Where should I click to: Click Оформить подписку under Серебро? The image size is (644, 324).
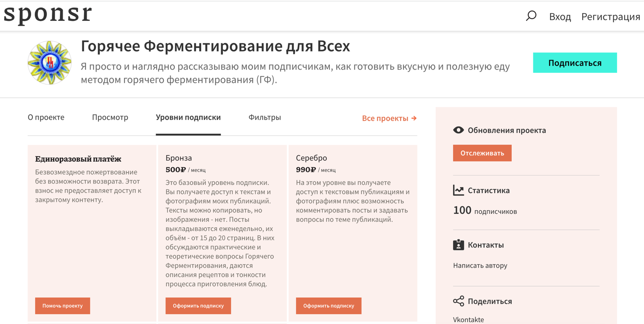coord(329,306)
